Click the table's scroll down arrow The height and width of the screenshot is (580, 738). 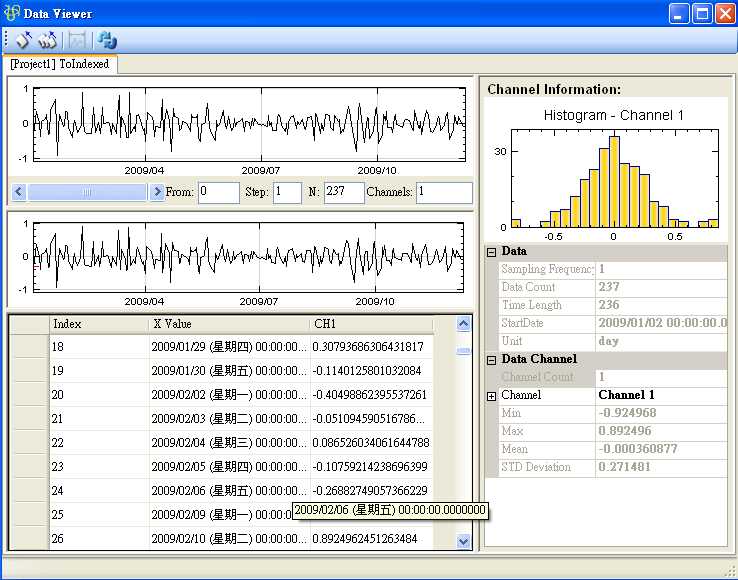click(x=463, y=540)
